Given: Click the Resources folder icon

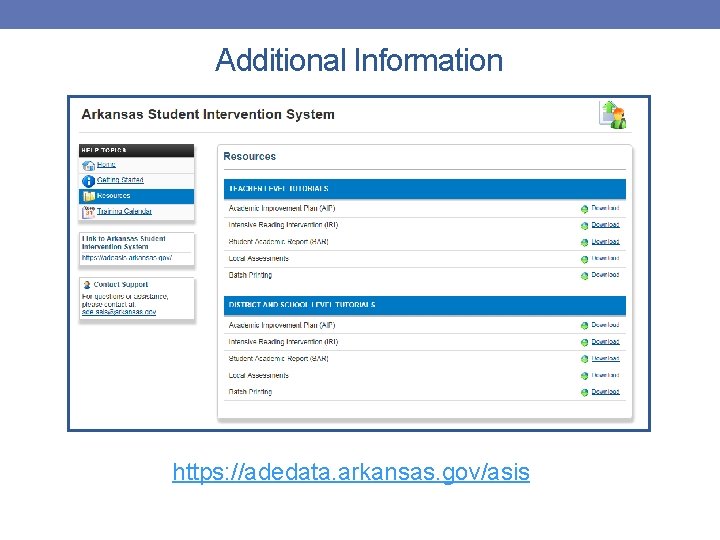Looking at the screenshot, I should tap(88, 197).
